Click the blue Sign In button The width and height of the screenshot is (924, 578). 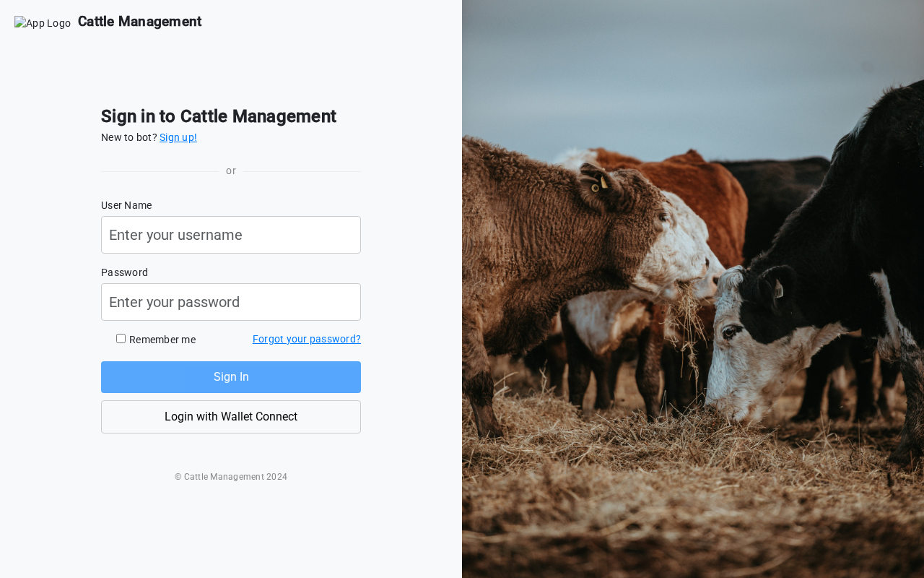click(x=231, y=377)
